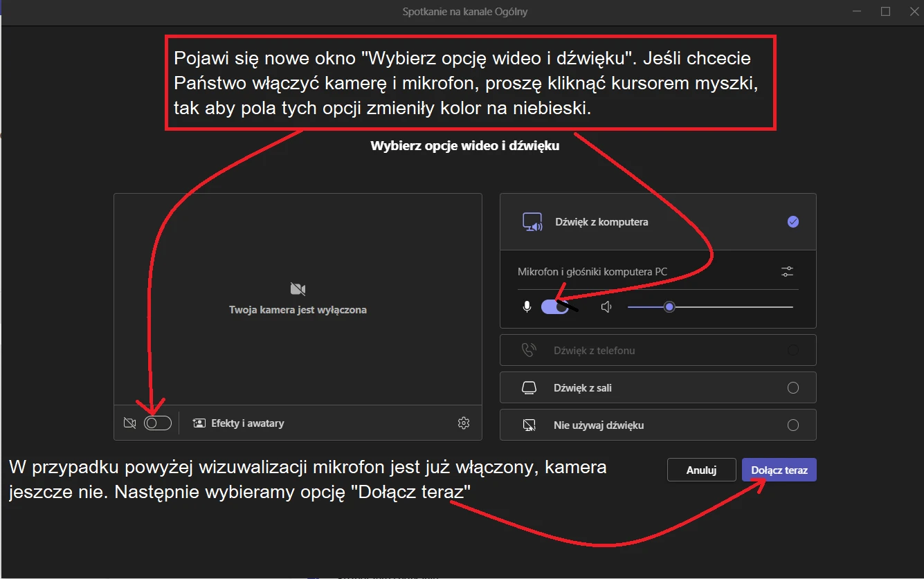Screen dimensions: 924x579
Task: Click the phone audio icon
Action: pos(529,350)
